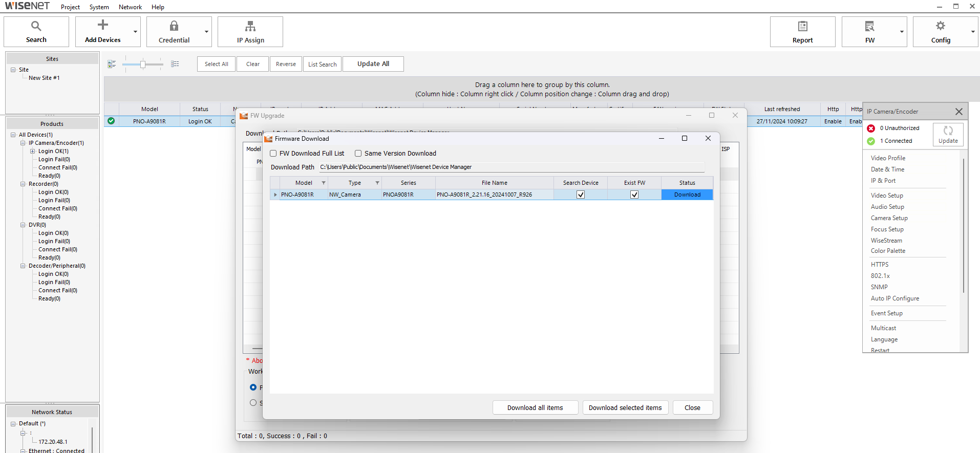Click the Update All button
This screenshot has height=453, width=980.
373,64
